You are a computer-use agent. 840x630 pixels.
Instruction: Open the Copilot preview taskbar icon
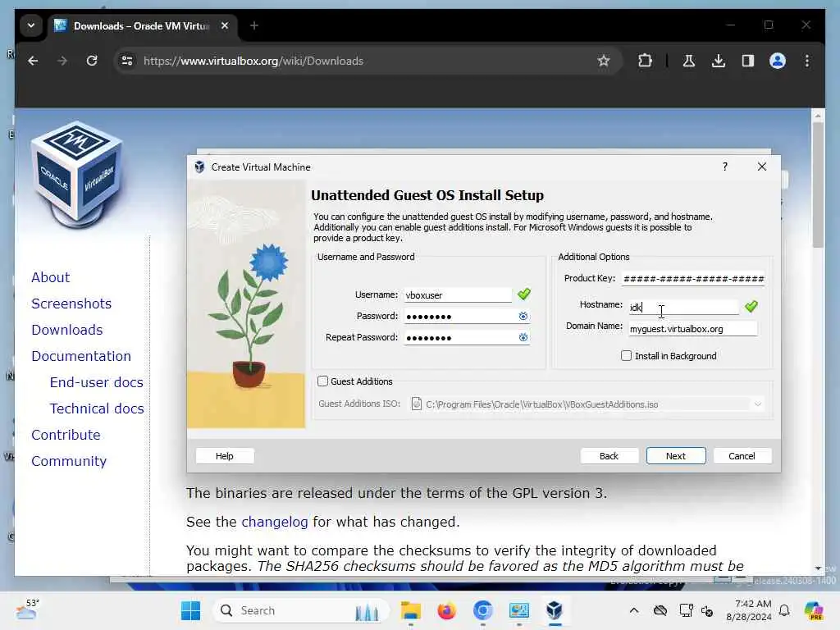click(813, 610)
